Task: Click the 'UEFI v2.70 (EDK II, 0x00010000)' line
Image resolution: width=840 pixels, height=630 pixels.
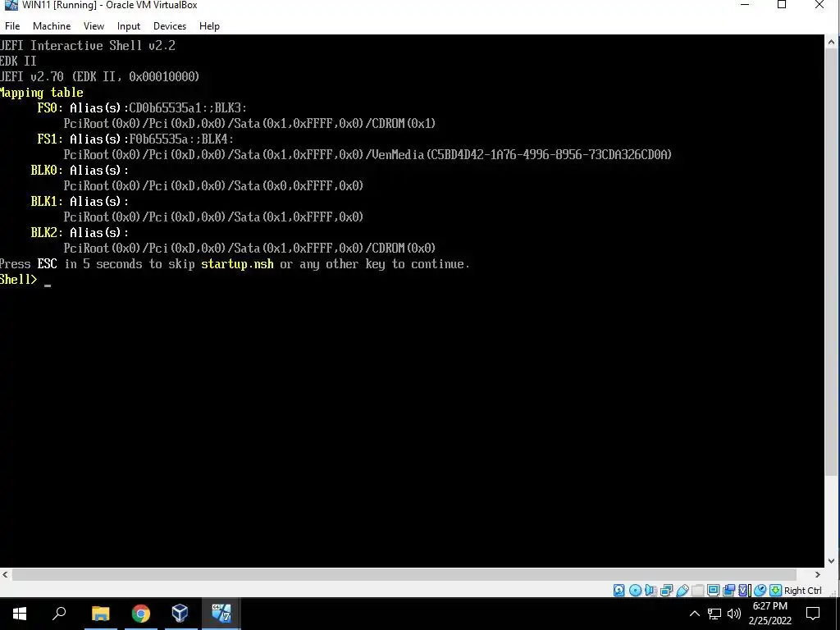Action: (99, 76)
